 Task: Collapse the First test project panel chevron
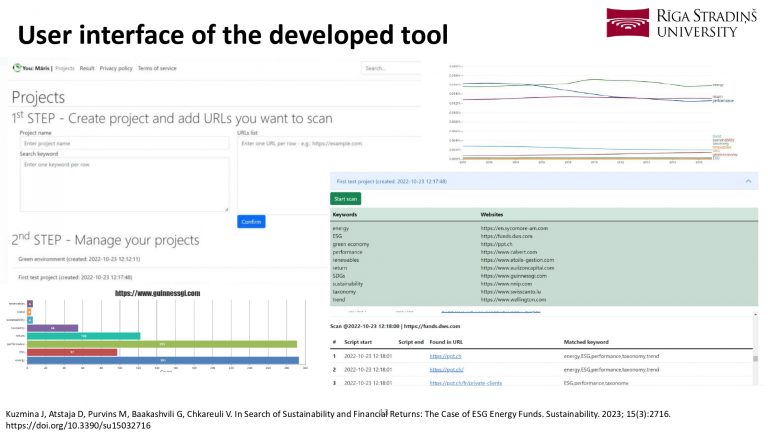749,182
